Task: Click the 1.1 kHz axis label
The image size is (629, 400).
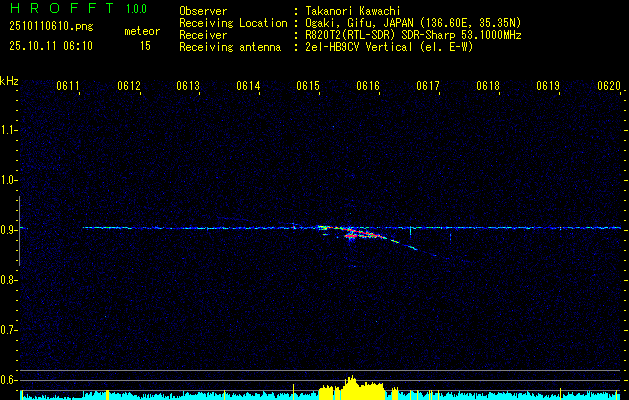Action: [8, 130]
